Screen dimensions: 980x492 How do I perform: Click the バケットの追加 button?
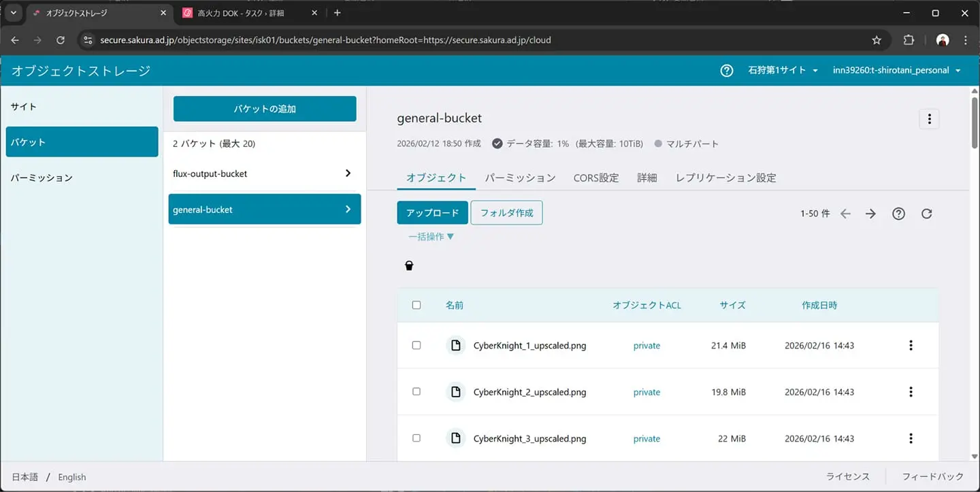tap(265, 109)
